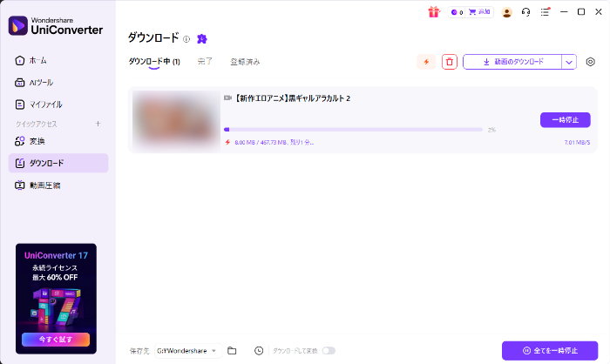
Task: Click the 動画のダウンロード button
Action: [x=512, y=62]
